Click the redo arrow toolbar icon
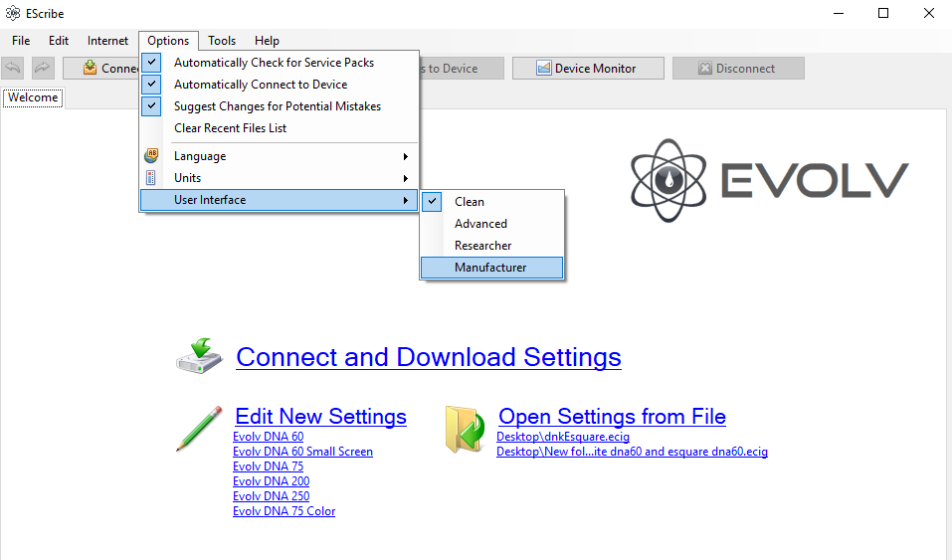 coord(43,68)
